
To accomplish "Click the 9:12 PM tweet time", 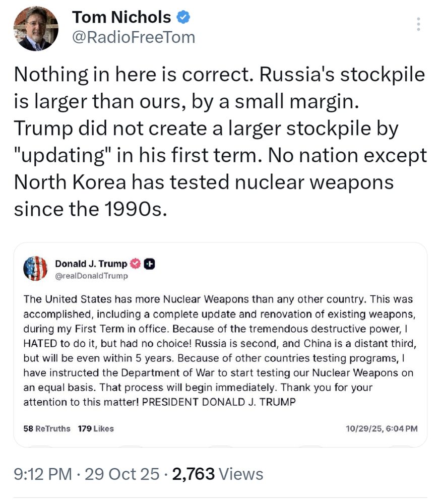I will pyautogui.click(x=42, y=474).
